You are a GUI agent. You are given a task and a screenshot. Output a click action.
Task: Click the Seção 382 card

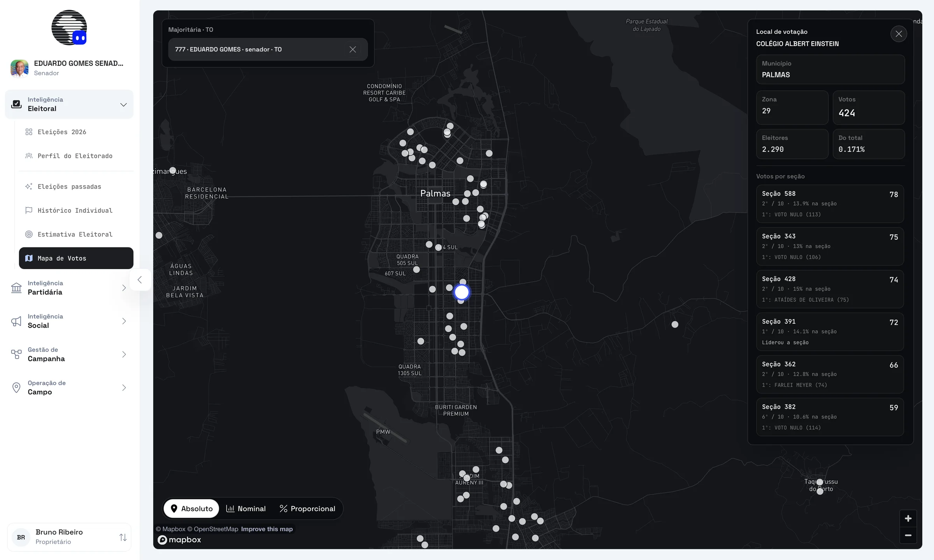pyautogui.click(x=830, y=417)
